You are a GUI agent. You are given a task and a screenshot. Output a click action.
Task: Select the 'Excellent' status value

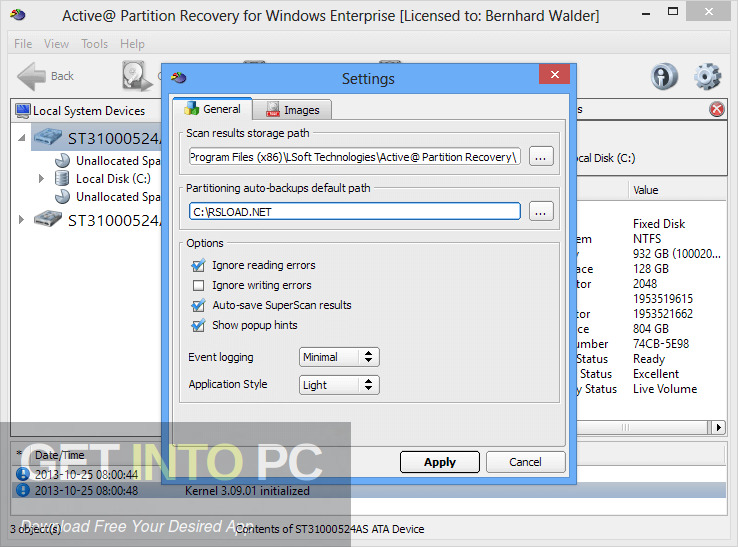click(x=656, y=374)
